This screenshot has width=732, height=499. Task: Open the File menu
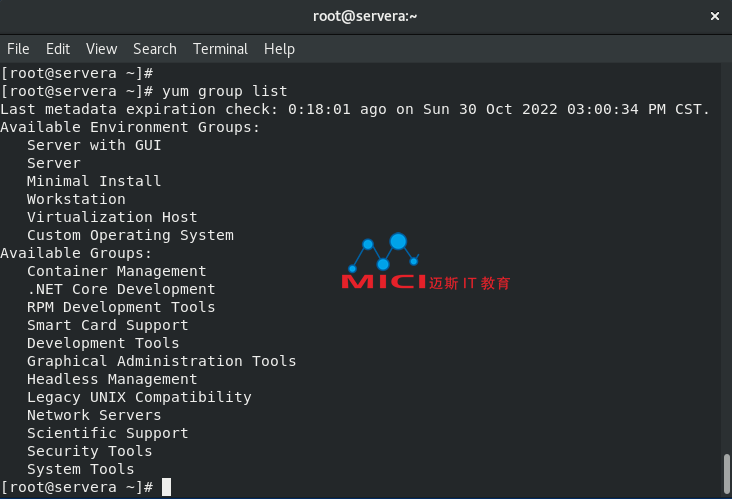tap(18, 49)
